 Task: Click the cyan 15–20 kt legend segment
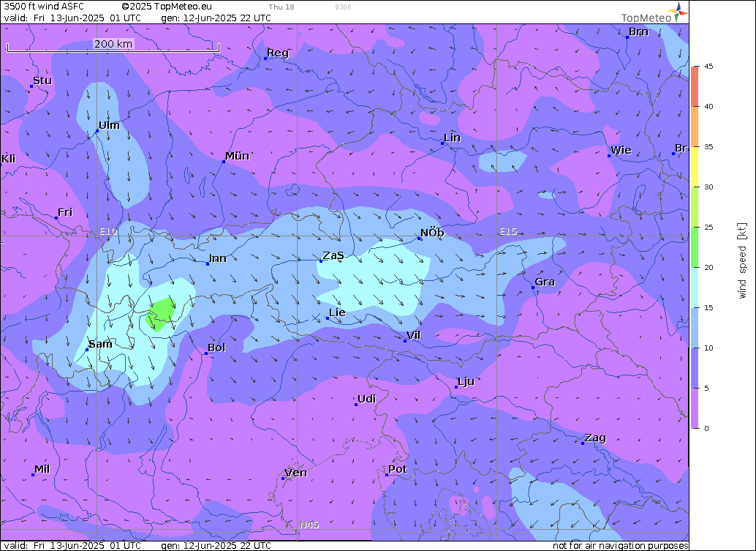click(695, 288)
